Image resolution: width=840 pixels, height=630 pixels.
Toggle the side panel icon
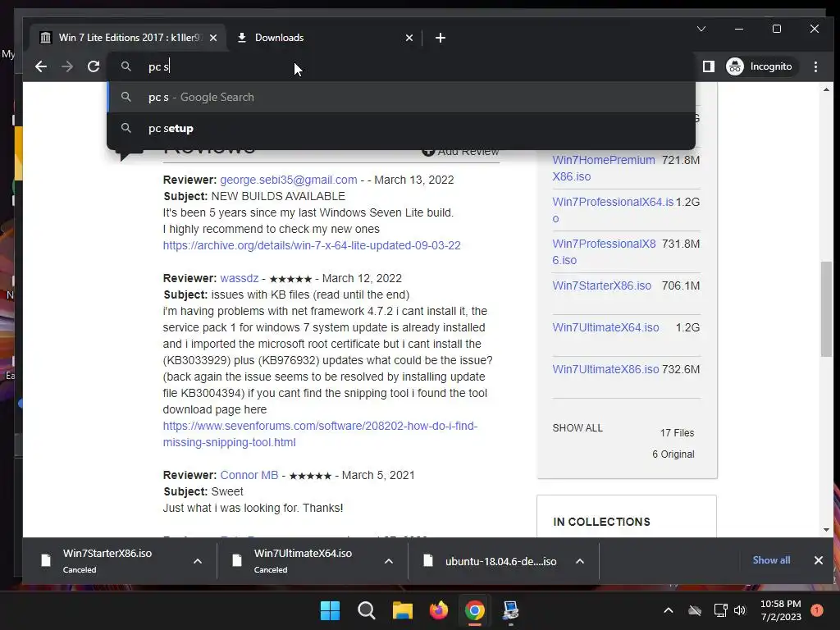(709, 66)
